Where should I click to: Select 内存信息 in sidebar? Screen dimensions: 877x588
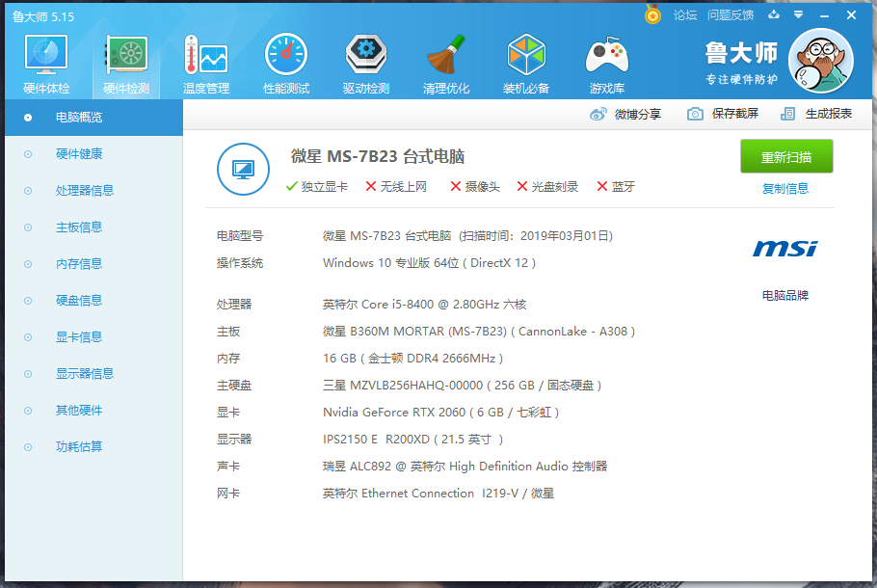(x=94, y=264)
